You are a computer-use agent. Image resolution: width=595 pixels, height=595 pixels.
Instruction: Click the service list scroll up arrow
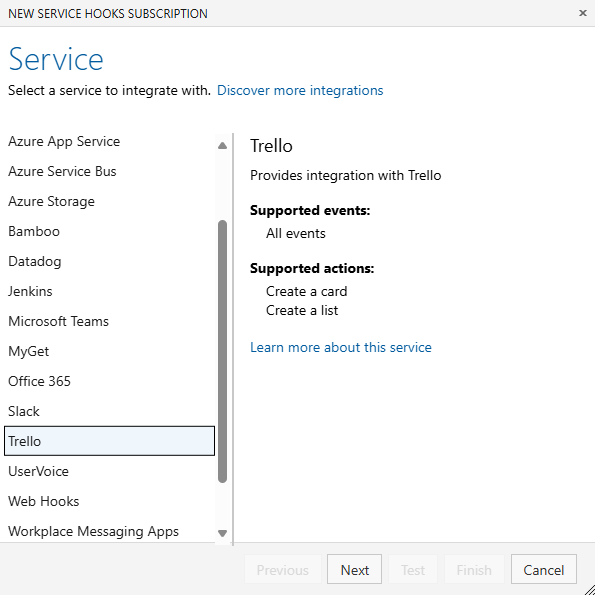pos(222,145)
